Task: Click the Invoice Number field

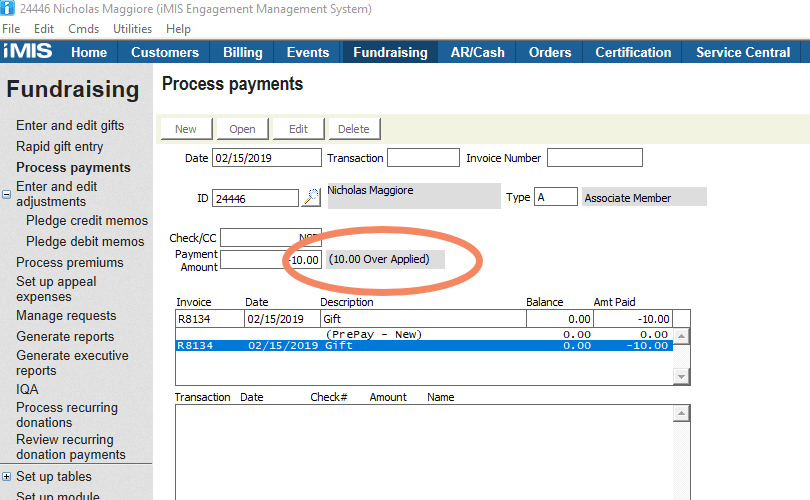Action: pyautogui.click(x=594, y=158)
